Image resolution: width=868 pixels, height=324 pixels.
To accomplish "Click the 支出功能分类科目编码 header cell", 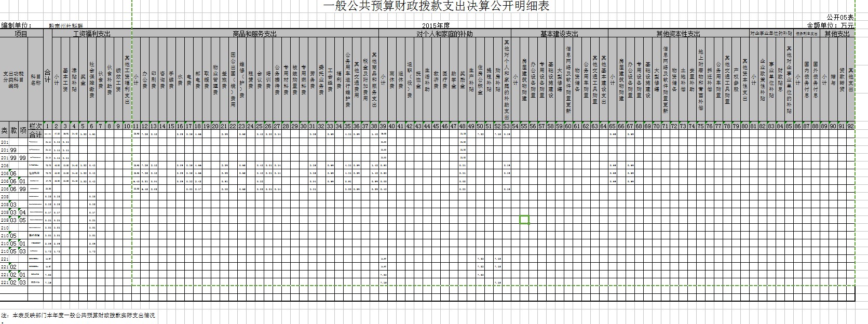I will click(13, 79).
